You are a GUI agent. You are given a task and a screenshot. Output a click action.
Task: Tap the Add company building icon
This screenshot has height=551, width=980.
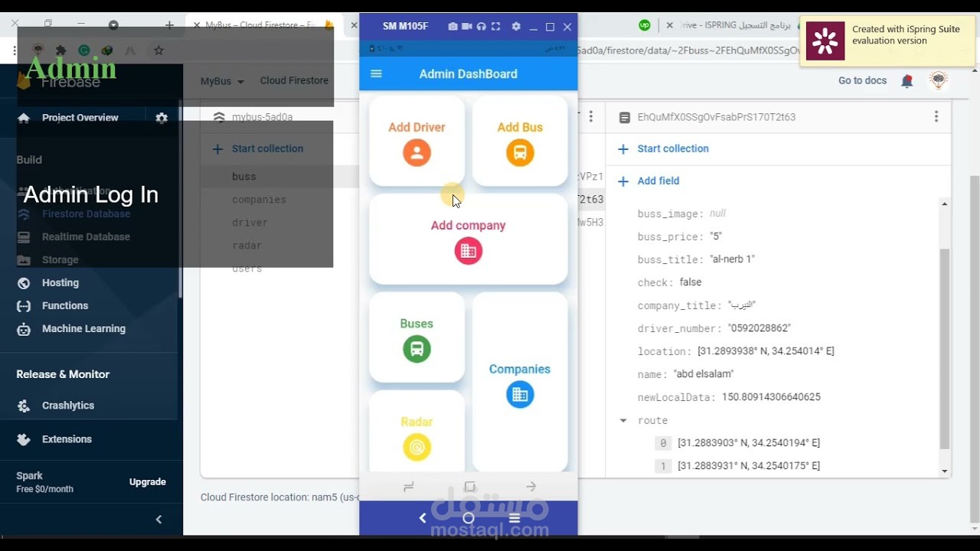tap(469, 251)
